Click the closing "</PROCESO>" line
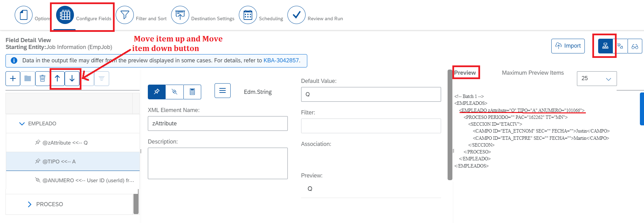The image size is (644, 223). pos(477,152)
